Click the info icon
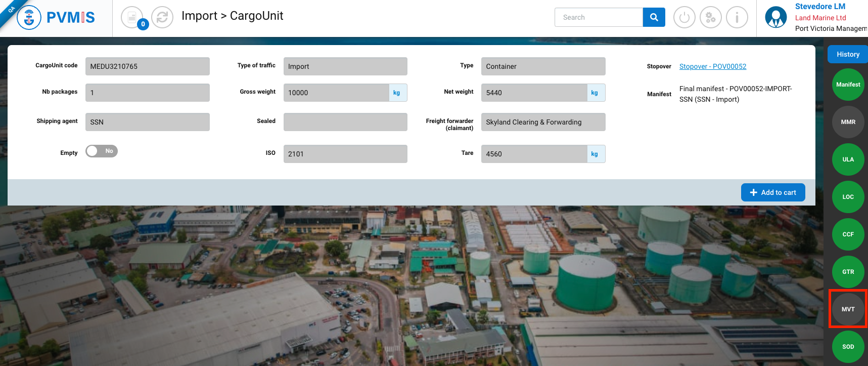Image resolution: width=868 pixels, height=366 pixels. (x=737, y=18)
